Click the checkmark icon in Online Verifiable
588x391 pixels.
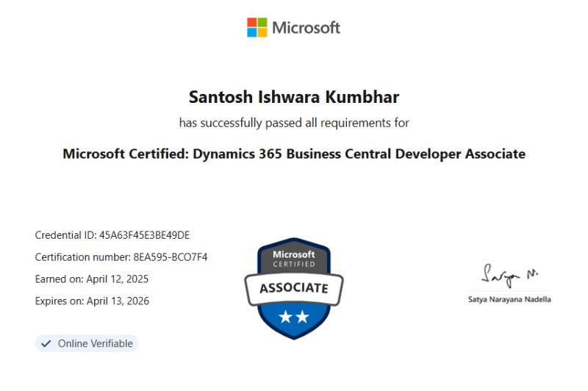coord(46,343)
